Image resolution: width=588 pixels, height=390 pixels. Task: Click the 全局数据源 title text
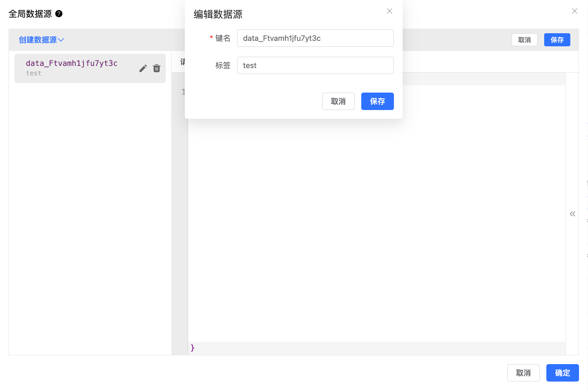pos(30,14)
